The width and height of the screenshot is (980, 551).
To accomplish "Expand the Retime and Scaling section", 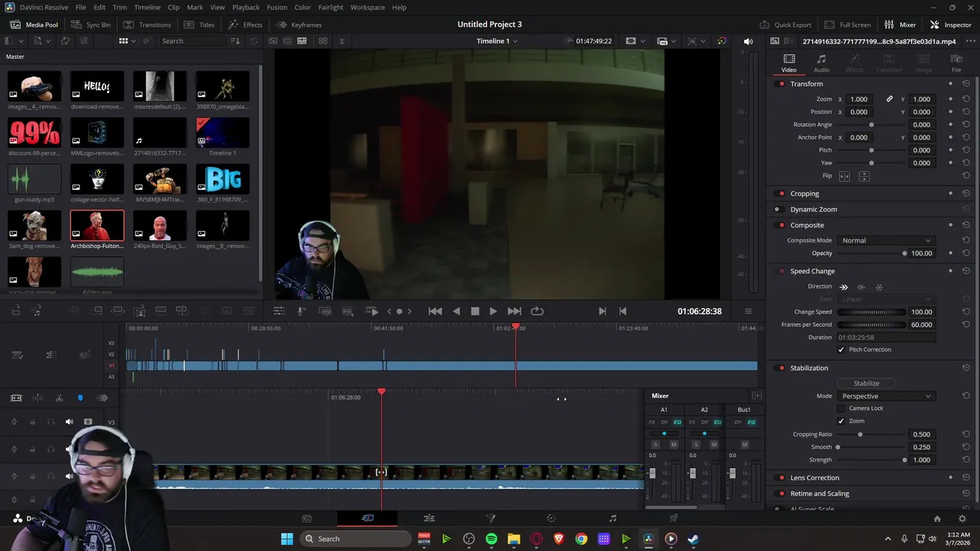I will point(819,494).
